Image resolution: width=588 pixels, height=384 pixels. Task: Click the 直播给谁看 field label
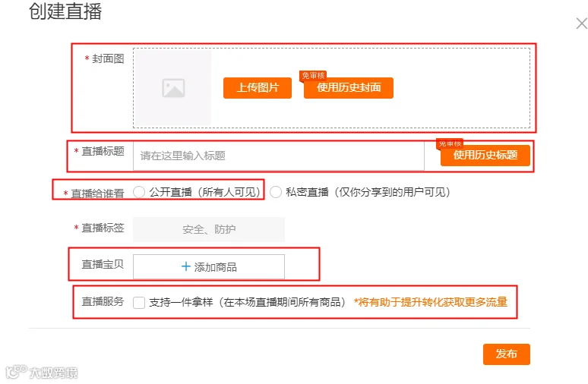pyautogui.click(x=97, y=194)
